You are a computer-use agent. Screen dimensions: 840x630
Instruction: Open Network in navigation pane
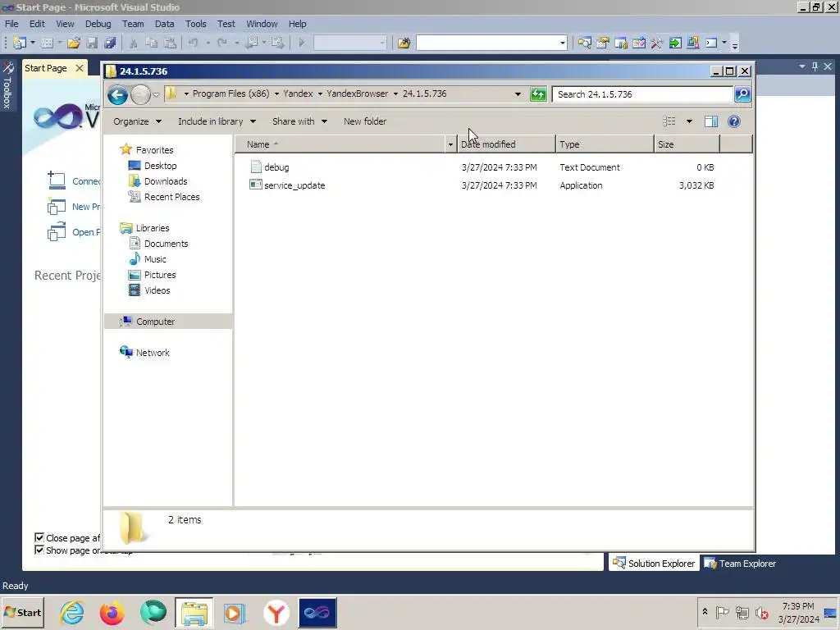click(153, 353)
